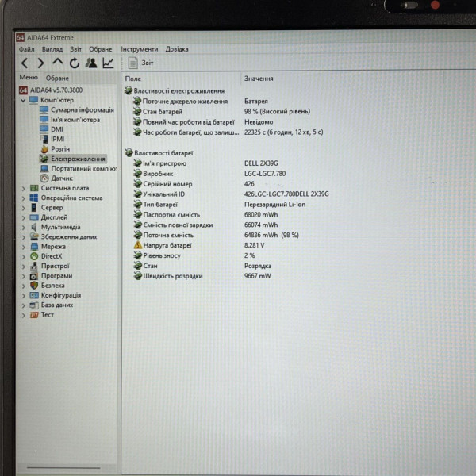Select the Ім'я пристрою row
The width and height of the screenshot is (476, 476).
pos(205,163)
